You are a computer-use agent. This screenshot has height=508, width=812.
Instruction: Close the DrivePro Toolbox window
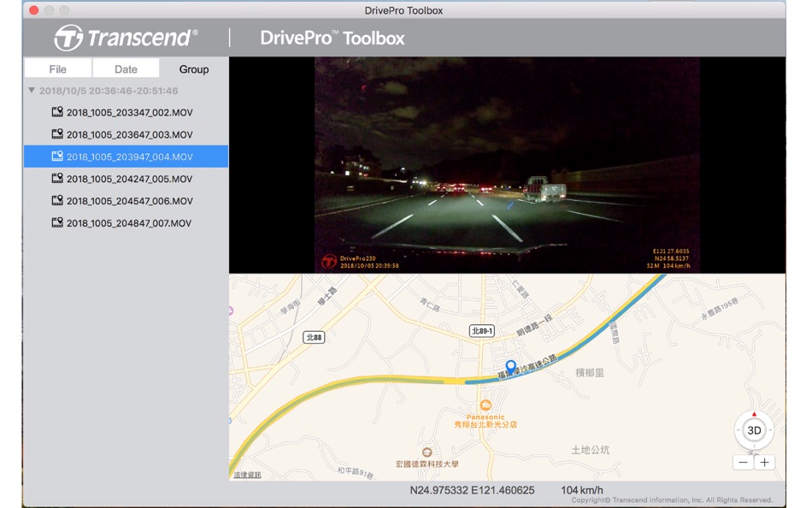click(x=33, y=10)
